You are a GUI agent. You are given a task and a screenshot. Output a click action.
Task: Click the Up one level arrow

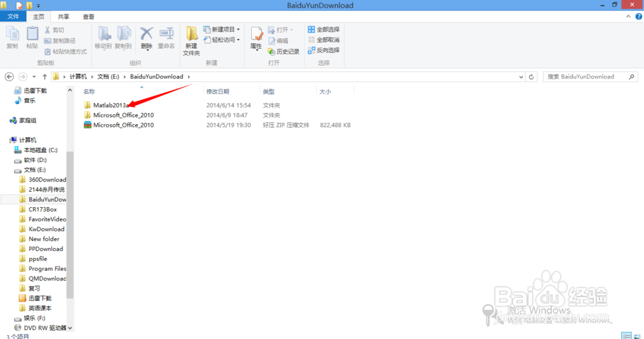click(x=44, y=77)
